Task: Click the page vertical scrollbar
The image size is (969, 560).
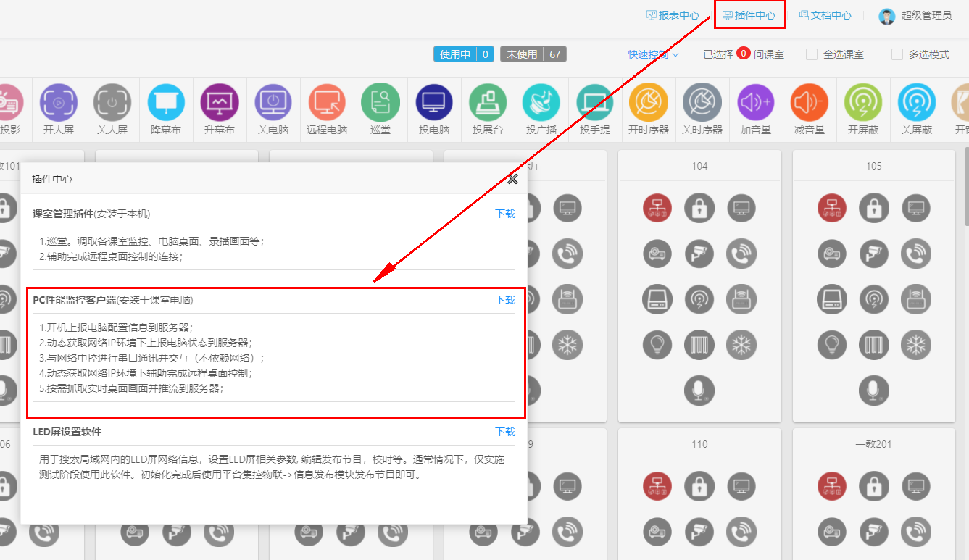Action: (965, 188)
